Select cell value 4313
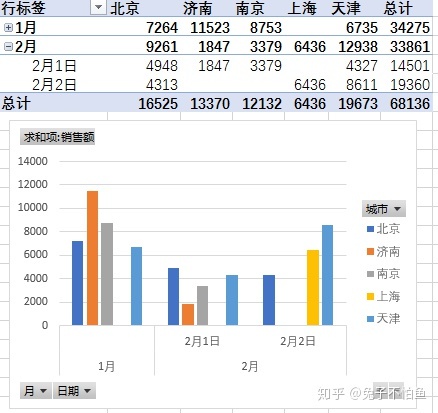The width and height of the screenshot is (438, 413). [162, 85]
